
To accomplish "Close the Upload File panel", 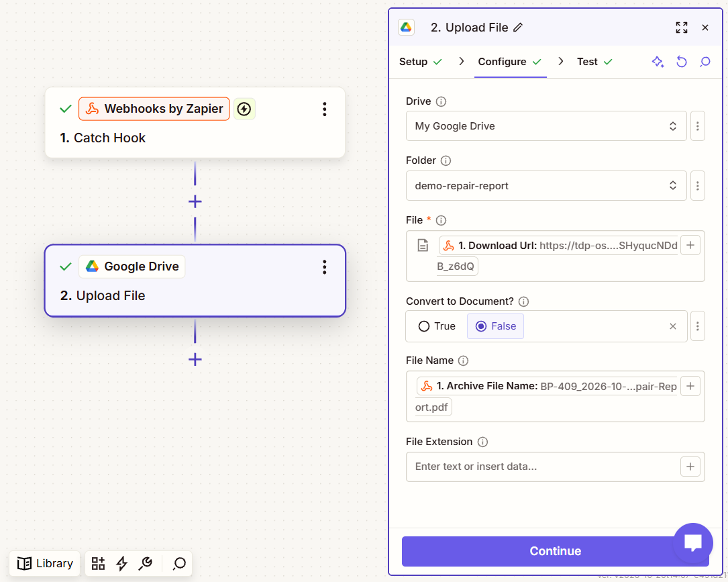I will click(x=705, y=28).
